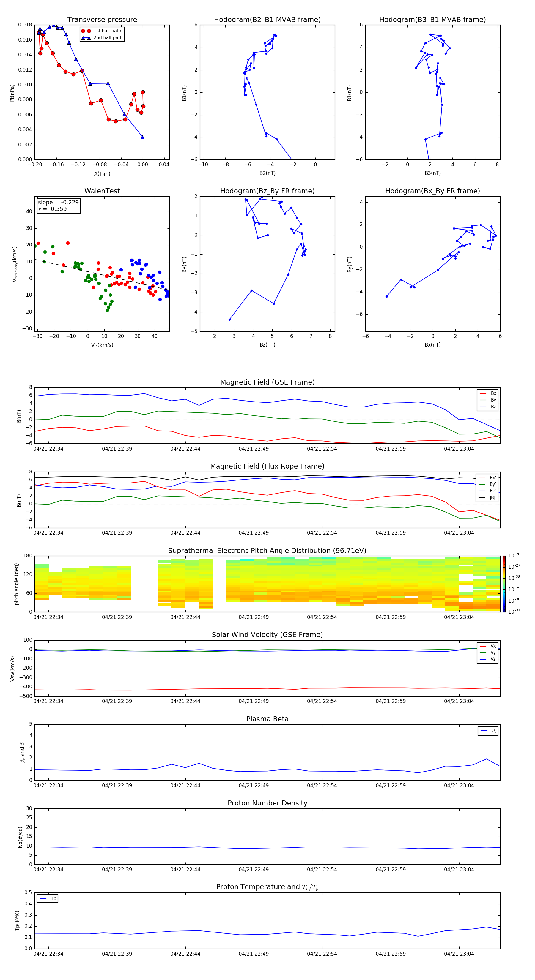Screen dimensions: 535x980
Task: Click the Tp legend entry in temperature plot
Action: point(48,899)
